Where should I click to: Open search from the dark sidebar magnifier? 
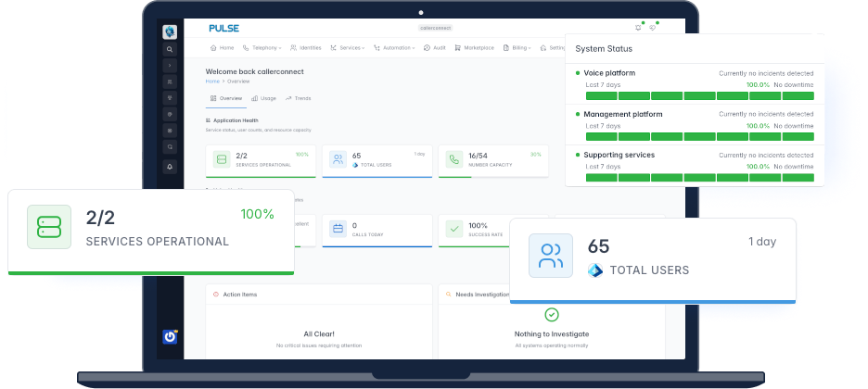[x=170, y=49]
